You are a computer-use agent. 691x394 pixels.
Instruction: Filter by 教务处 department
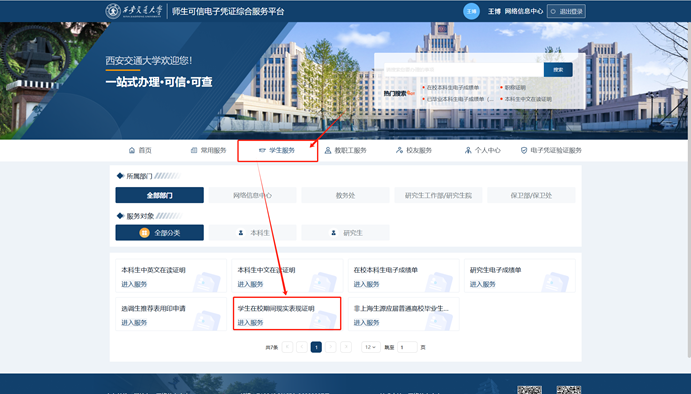pyautogui.click(x=346, y=195)
